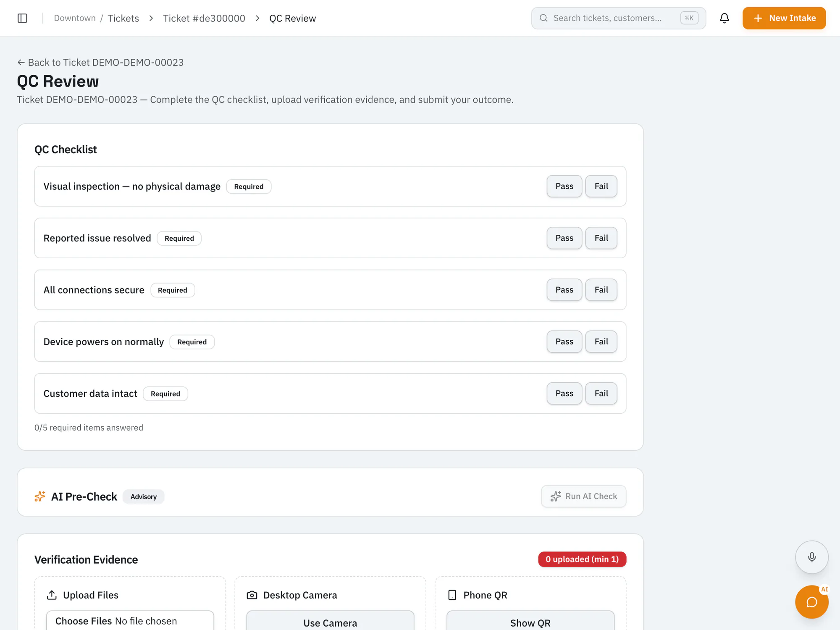Click the ⌘K shortcut hint
This screenshot has height=630, width=840.
[689, 18]
